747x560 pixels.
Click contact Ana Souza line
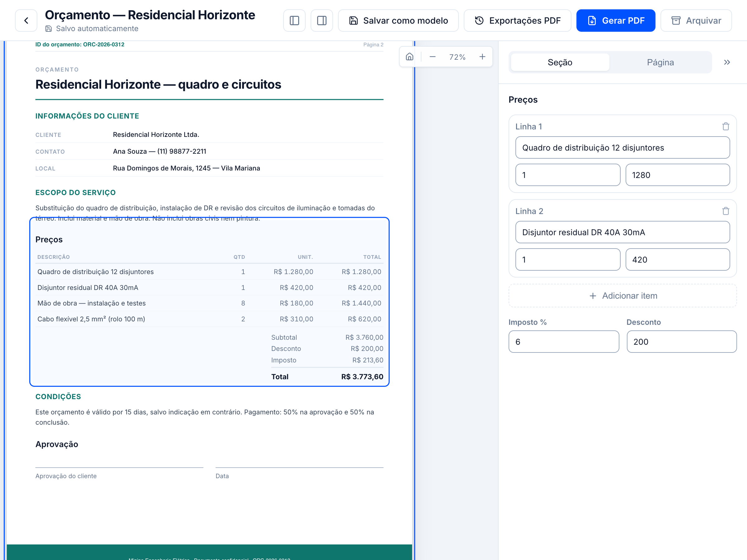point(159,152)
